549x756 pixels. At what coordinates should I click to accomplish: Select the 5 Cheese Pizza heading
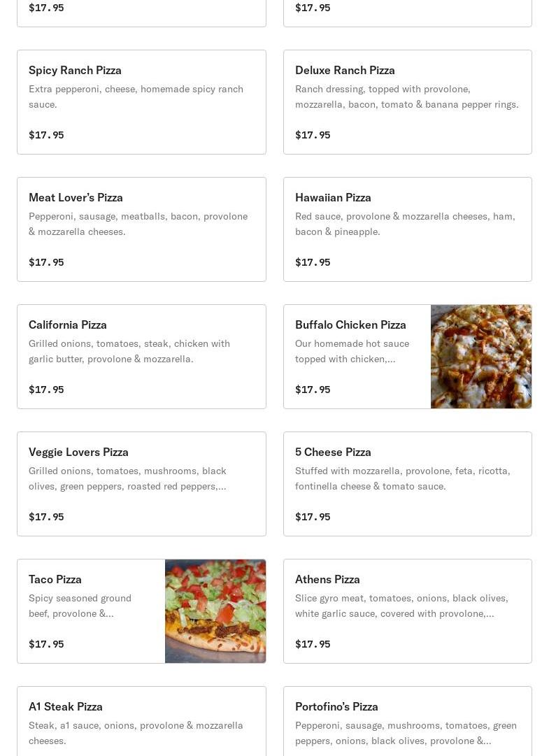click(333, 452)
